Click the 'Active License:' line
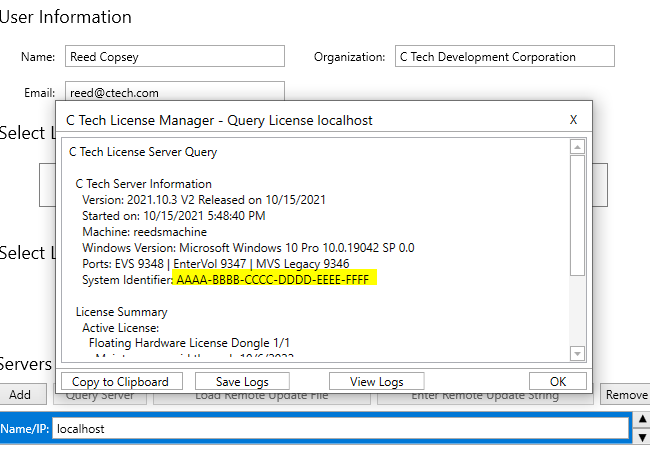The height and width of the screenshot is (465, 650). pyautogui.click(x=121, y=328)
